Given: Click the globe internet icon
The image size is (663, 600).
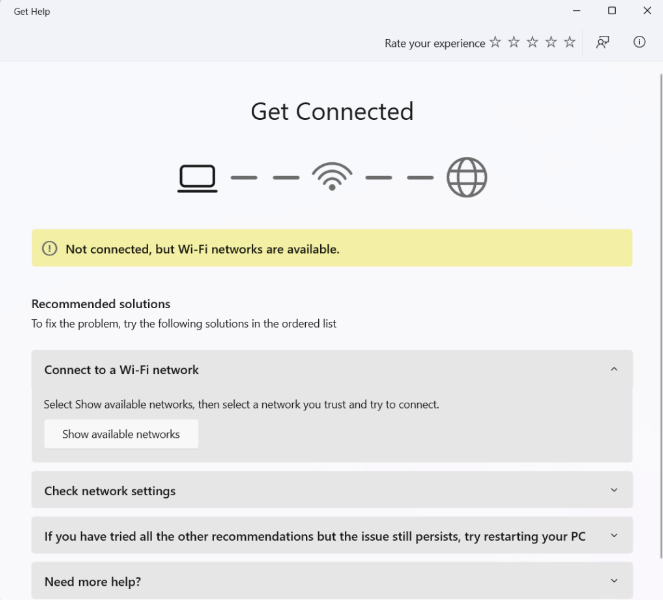Looking at the screenshot, I should (467, 178).
